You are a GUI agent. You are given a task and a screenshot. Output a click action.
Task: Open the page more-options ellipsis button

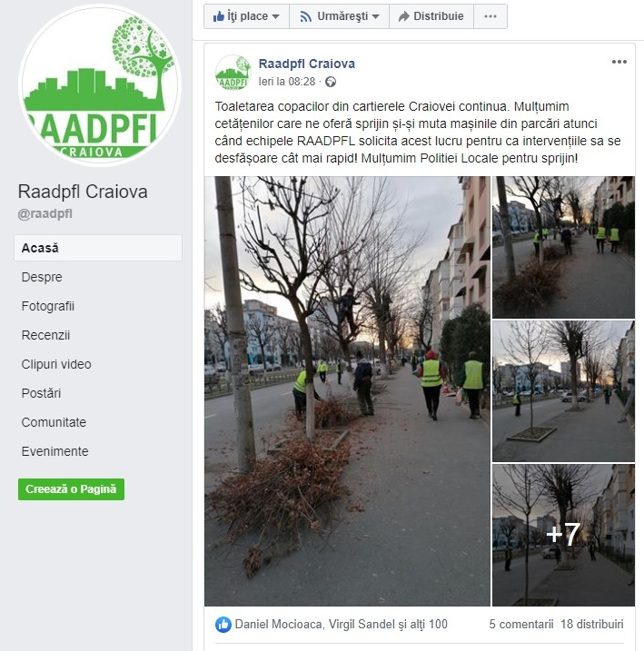click(490, 16)
